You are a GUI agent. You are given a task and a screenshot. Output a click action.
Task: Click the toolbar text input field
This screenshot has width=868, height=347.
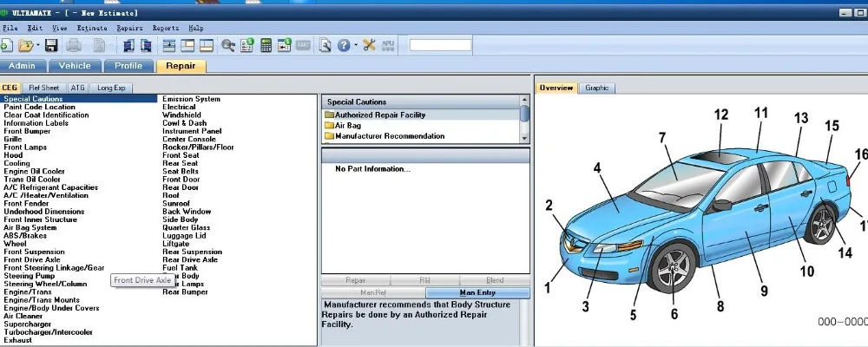click(x=441, y=45)
